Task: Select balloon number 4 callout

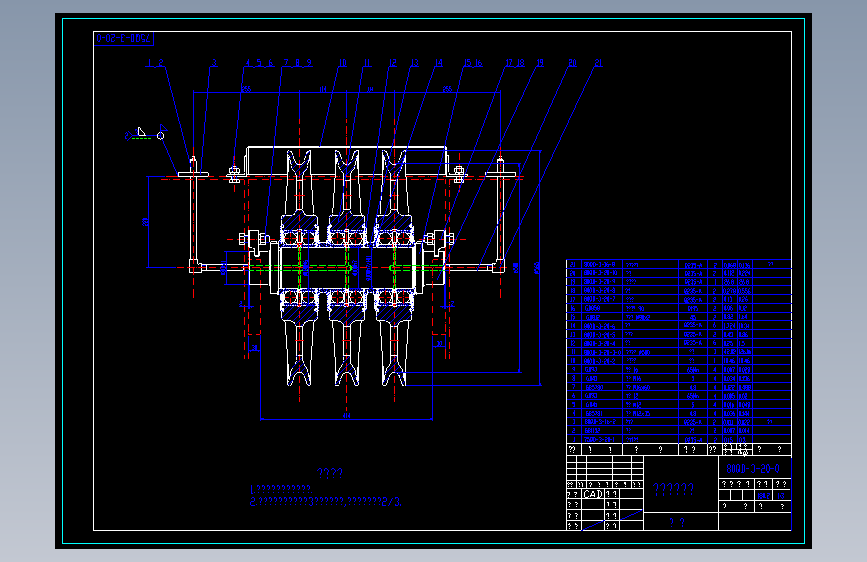Action: click(248, 63)
